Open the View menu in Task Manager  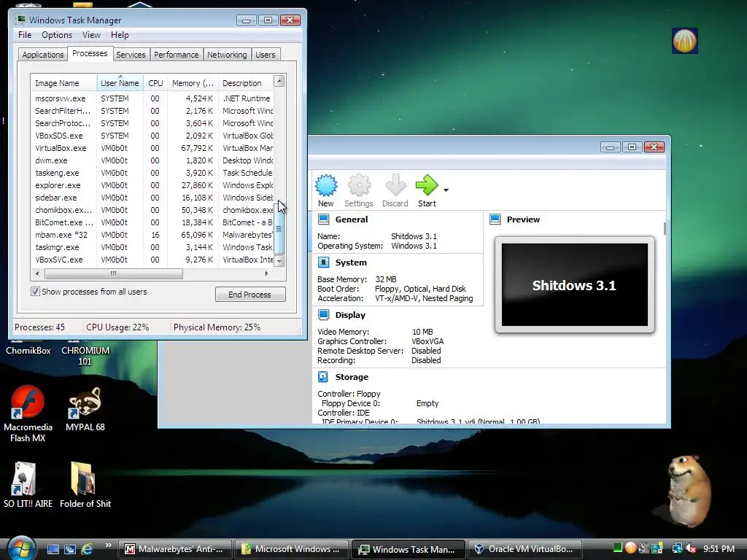coord(91,35)
